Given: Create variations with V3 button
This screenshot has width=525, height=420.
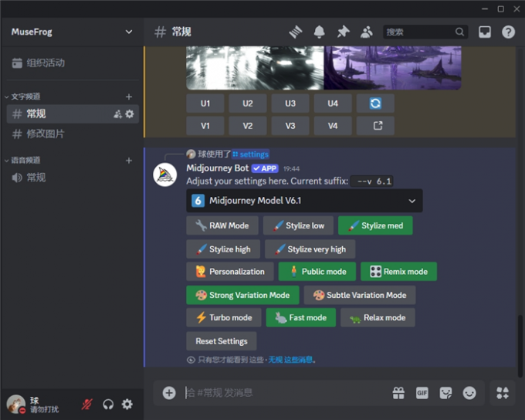Looking at the screenshot, I should tap(290, 126).
